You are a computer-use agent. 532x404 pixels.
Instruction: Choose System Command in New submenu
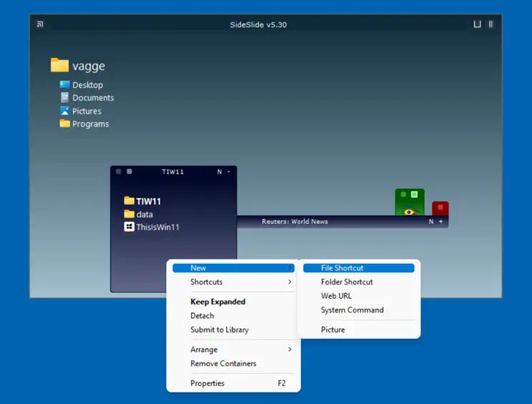359,310
